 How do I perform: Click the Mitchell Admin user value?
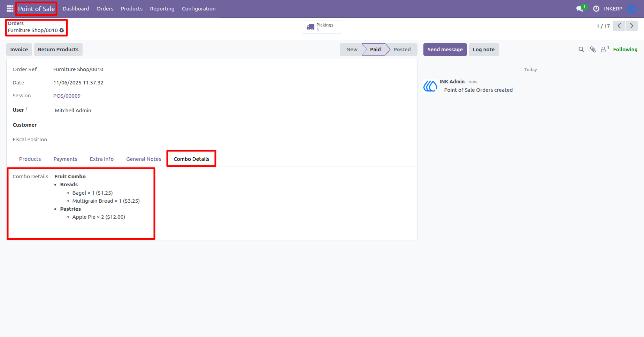coord(73,111)
